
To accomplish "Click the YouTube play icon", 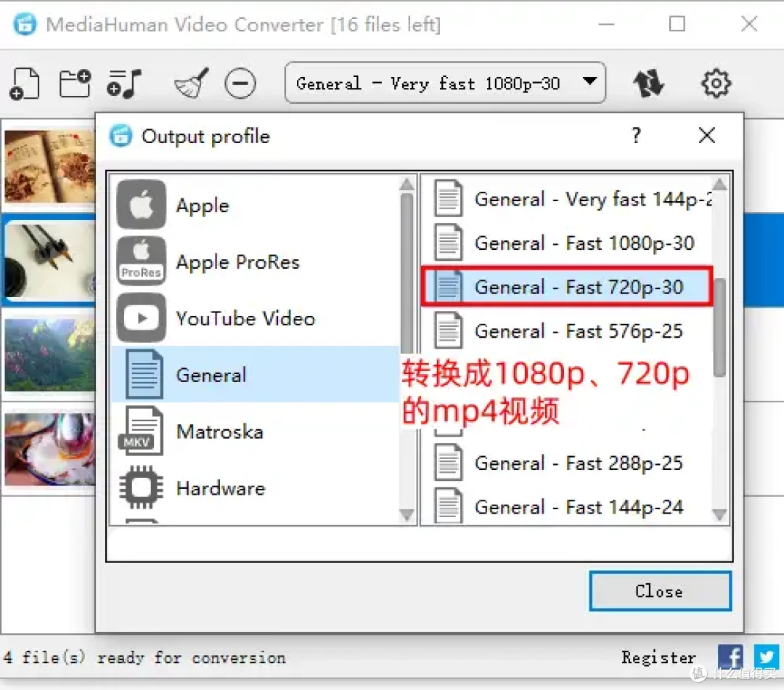I will pyautogui.click(x=141, y=317).
